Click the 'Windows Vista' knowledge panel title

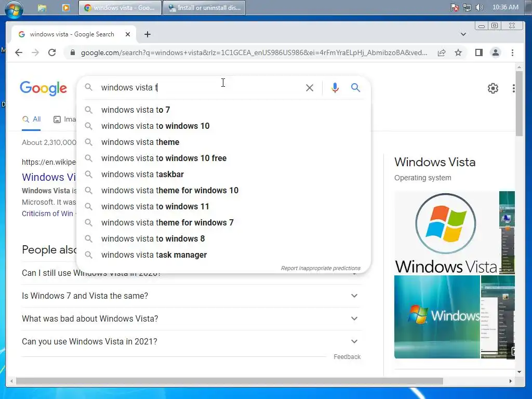(x=435, y=162)
